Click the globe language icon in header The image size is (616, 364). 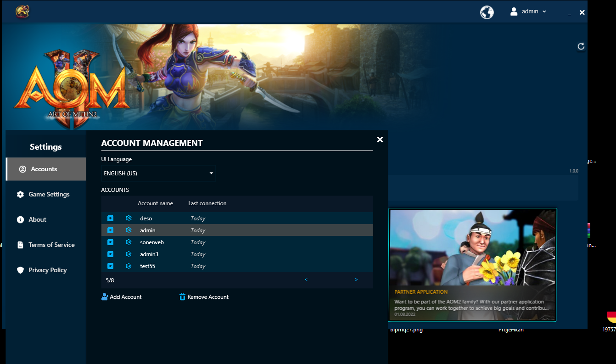(487, 12)
